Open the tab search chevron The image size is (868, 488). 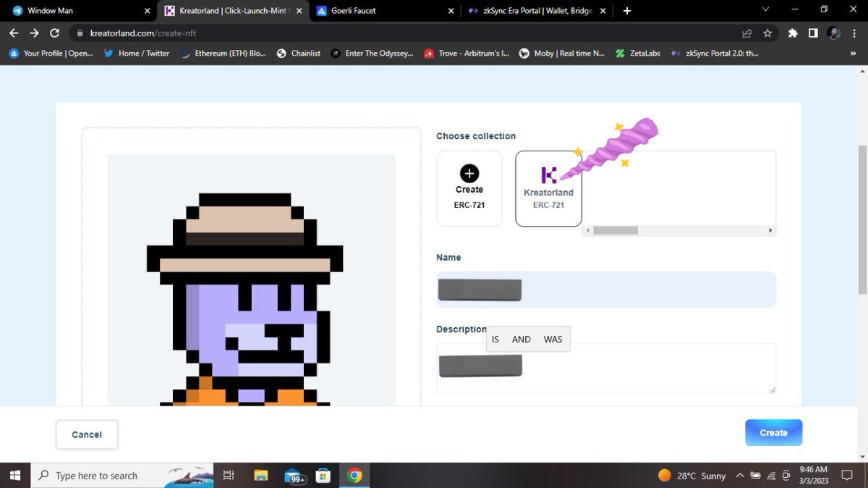point(766,9)
